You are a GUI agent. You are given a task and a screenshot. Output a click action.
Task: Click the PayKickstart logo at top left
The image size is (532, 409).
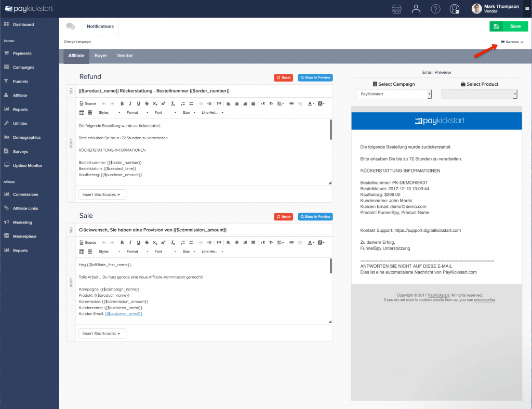pyautogui.click(x=29, y=9)
